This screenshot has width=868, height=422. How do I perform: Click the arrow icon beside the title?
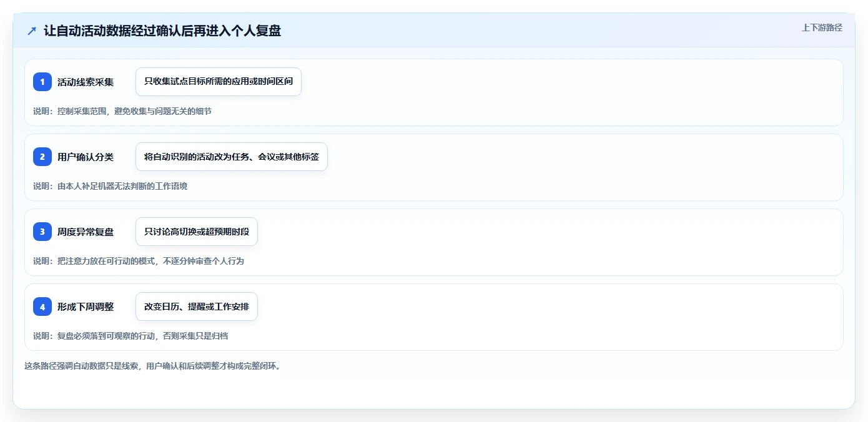coord(32,31)
